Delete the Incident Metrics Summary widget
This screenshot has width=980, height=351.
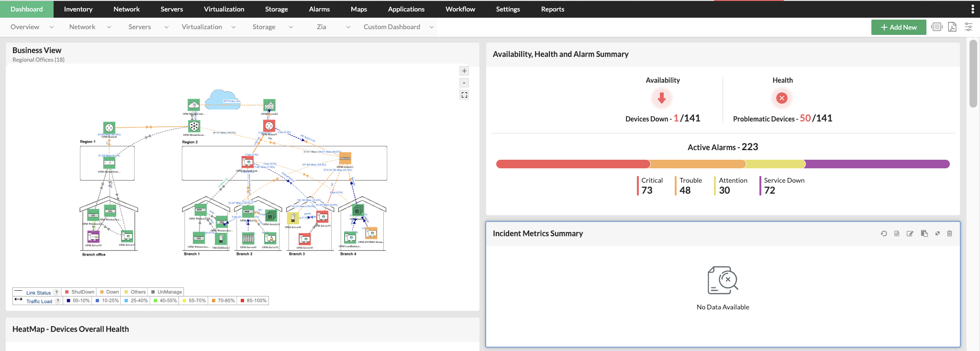tap(950, 233)
